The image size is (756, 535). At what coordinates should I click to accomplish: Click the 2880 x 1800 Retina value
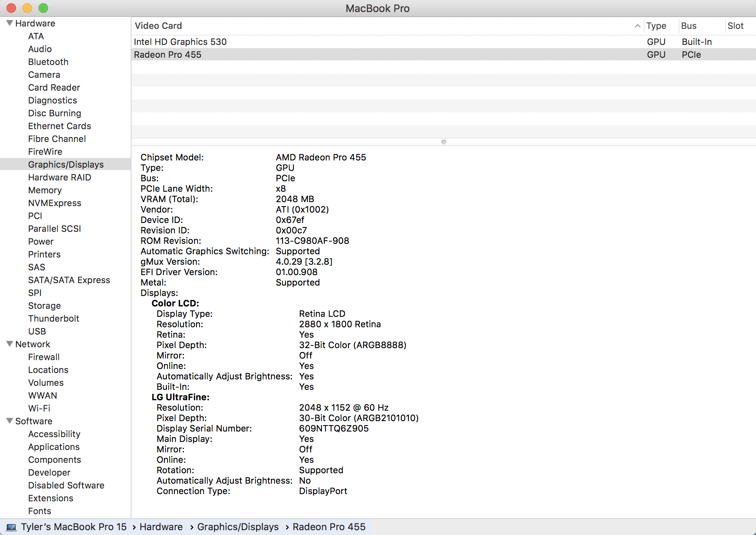pyautogui.click(x=340, y=324)
